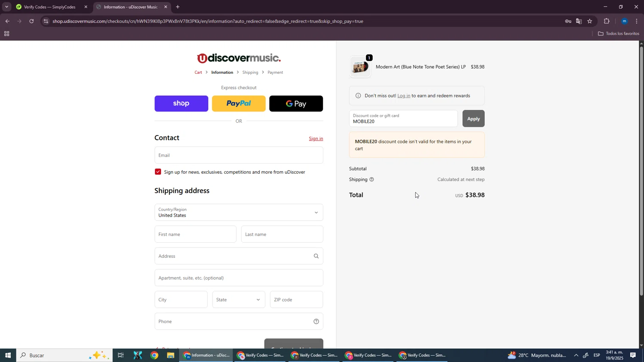Click the Sign in link in Contact
Screen dimensions: 644x362
click(316, 139)
